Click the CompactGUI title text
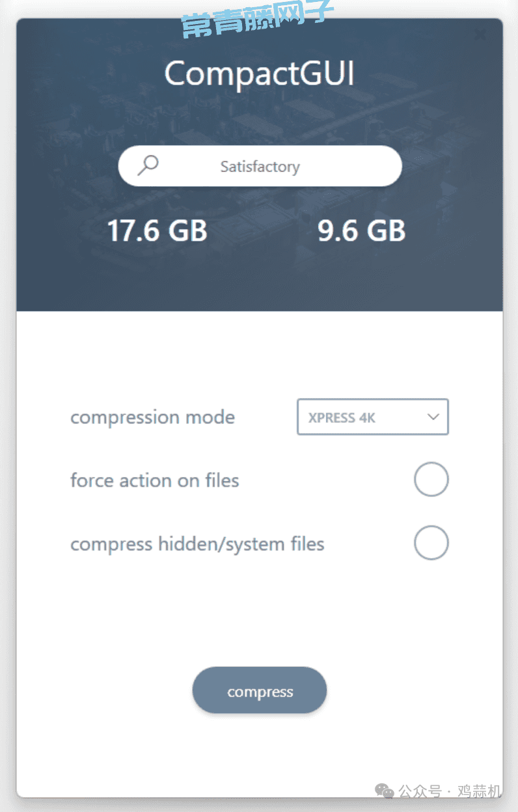The width and height of the screenshot is (518, 812). point(260,74)
